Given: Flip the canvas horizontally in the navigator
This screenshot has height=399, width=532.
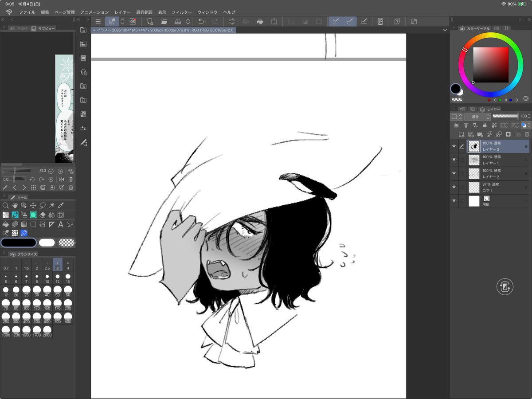Looking at the screenshot, I should point(61,179).
